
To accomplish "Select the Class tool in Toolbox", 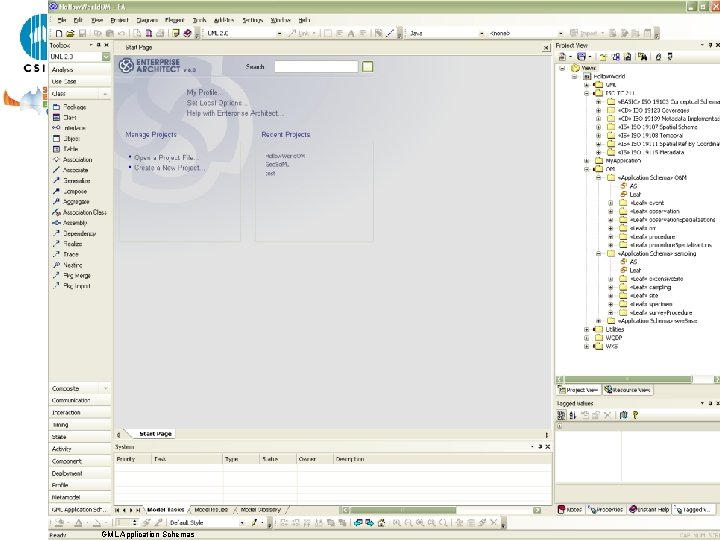I will 65,117.
